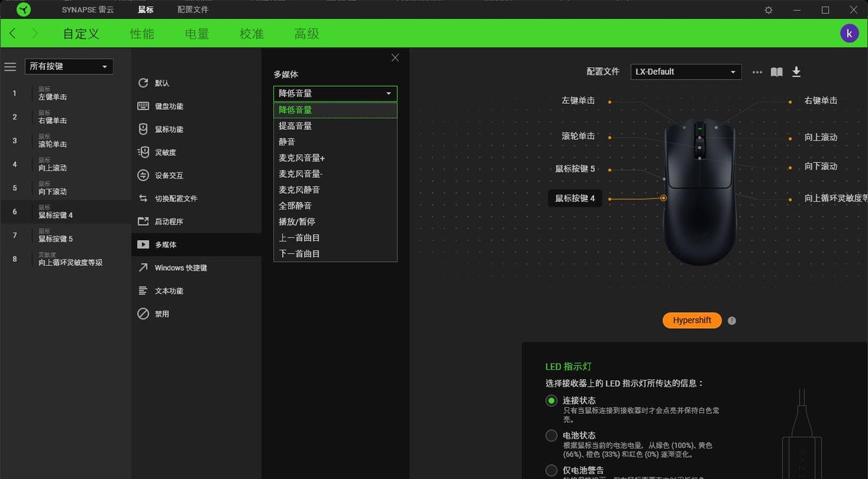Select the 切换配置文件 swap icon

click(143, 198)
